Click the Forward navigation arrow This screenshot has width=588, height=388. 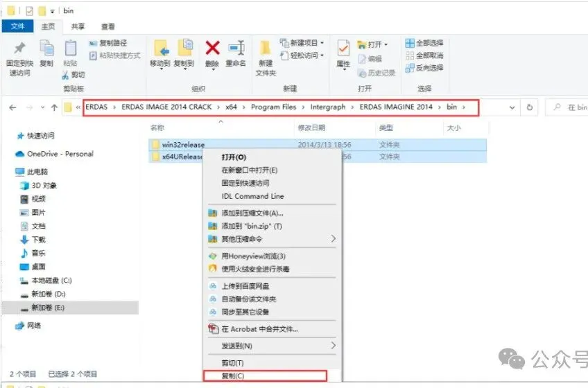tap(29, 107)
